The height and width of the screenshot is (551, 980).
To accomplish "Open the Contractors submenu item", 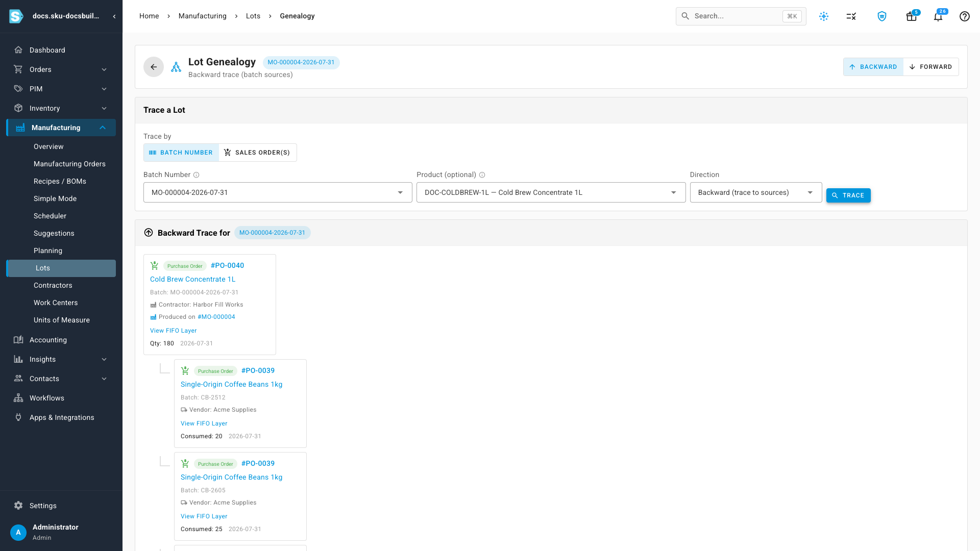I will click(x=53, y=285).
